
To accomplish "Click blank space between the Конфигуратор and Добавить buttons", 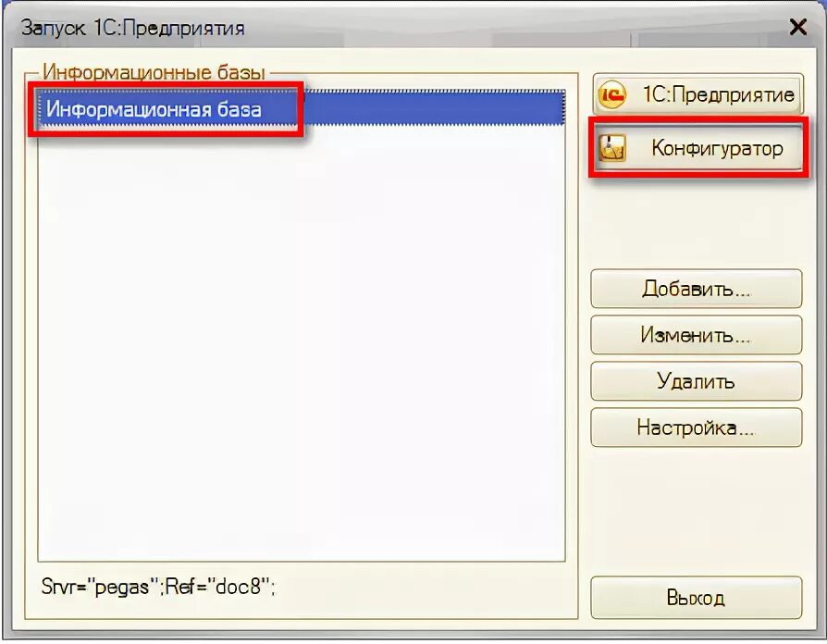I will tap(697, 221).
